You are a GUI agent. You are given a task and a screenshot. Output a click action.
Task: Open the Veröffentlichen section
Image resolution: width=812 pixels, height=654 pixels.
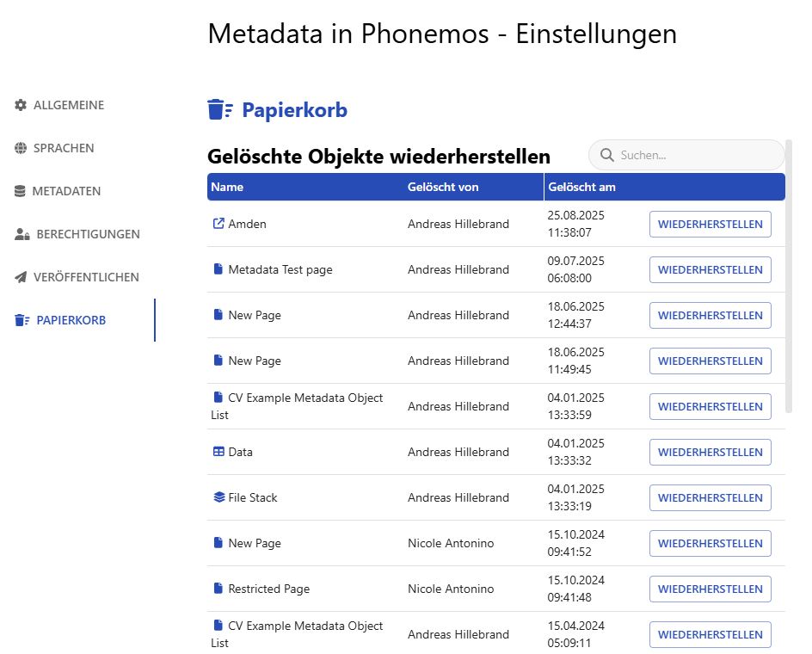tap(86, 277)
